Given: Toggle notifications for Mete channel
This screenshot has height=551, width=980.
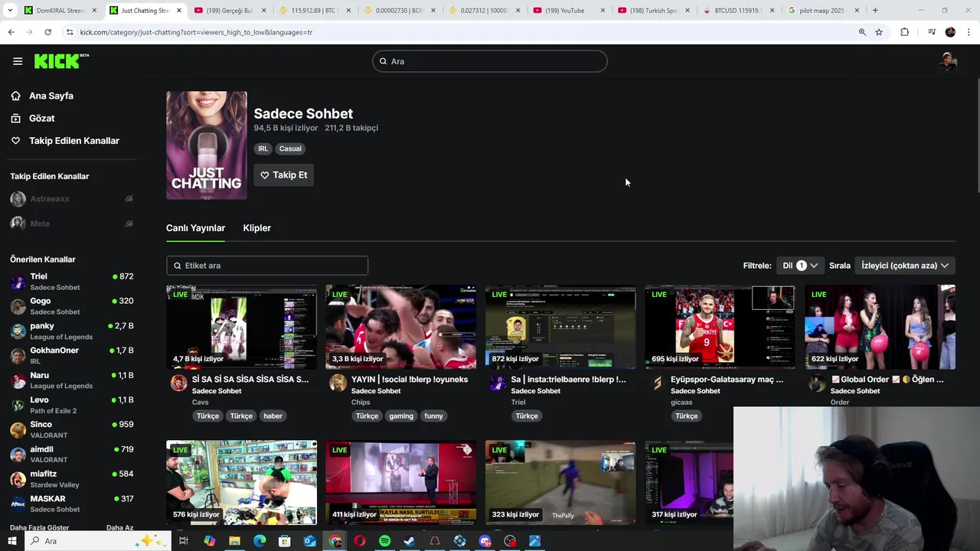Looking at the screenshot, I should point(129,223).
